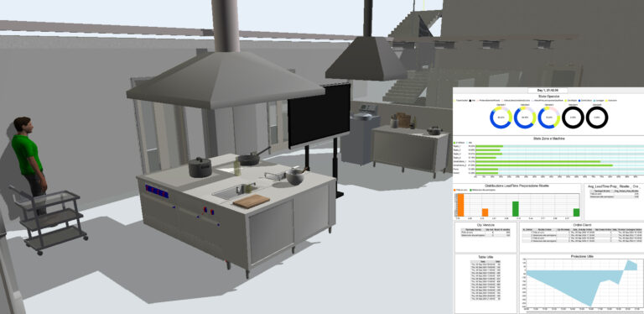Image resolution: width=644 pixels, height=314 pixels.
Task: Click the fourth black idle operator donut
Action: [x=573, y=118]
